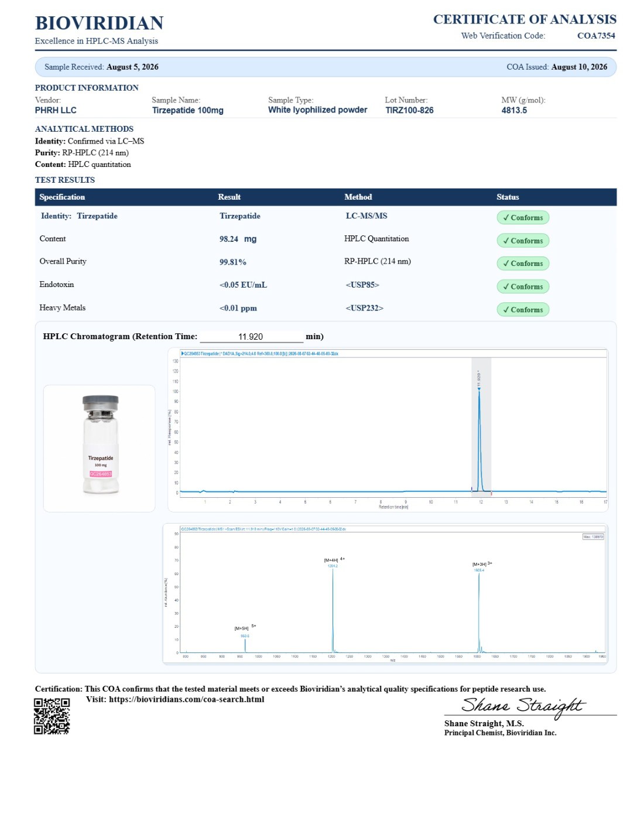Click the [M+3H] 3+ mass peak label
This screenshot has width=644, height=834.
point(482,564)
